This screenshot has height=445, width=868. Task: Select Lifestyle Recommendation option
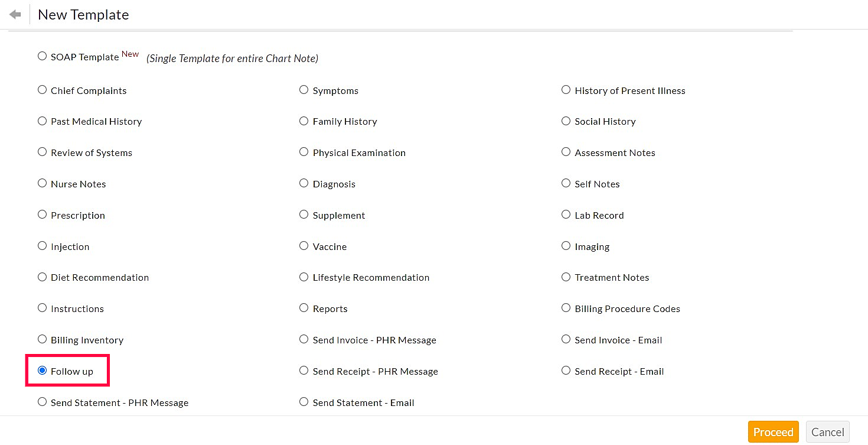coord(304,277)
